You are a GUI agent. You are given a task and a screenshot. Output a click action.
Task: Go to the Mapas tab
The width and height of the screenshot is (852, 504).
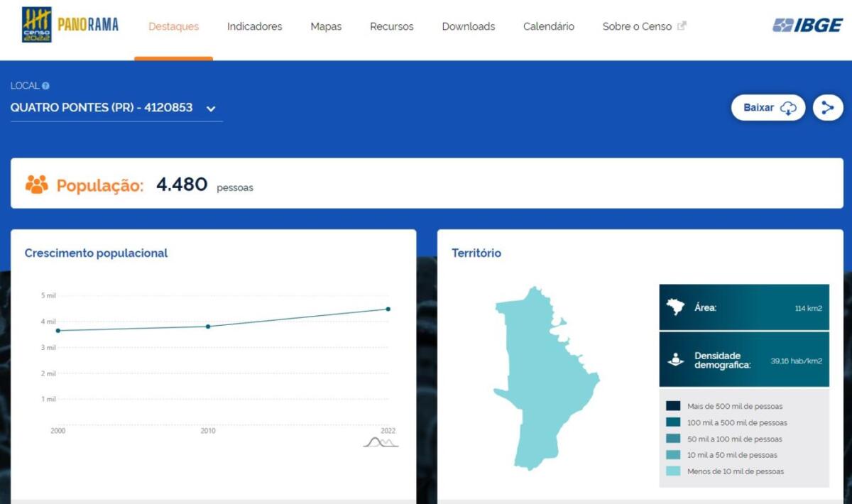(x=326, y=27)
